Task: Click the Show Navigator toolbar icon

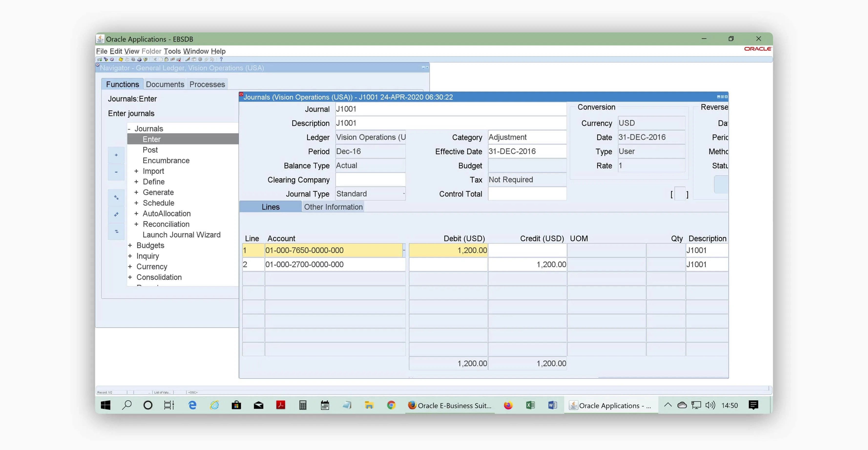Action: tap(112, 59)
